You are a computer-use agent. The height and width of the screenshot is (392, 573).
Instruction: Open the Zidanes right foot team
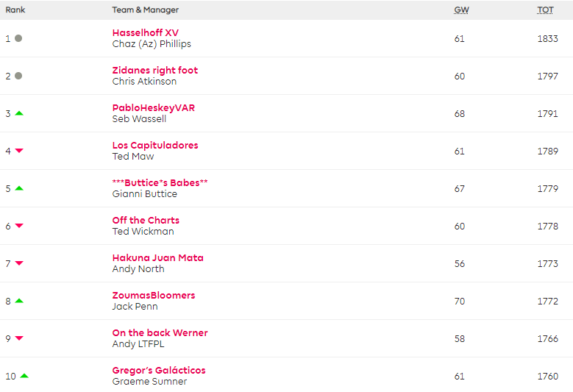click(x=154, y=71)
